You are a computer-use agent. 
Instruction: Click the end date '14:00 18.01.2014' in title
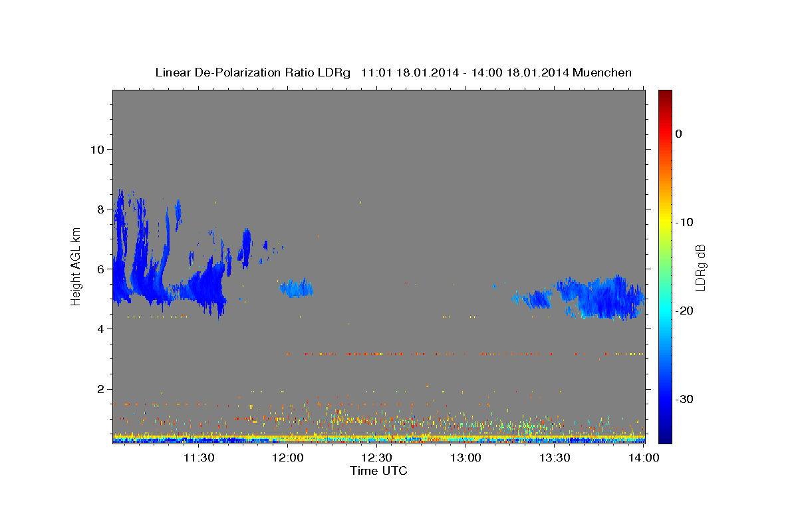(519, 72)
